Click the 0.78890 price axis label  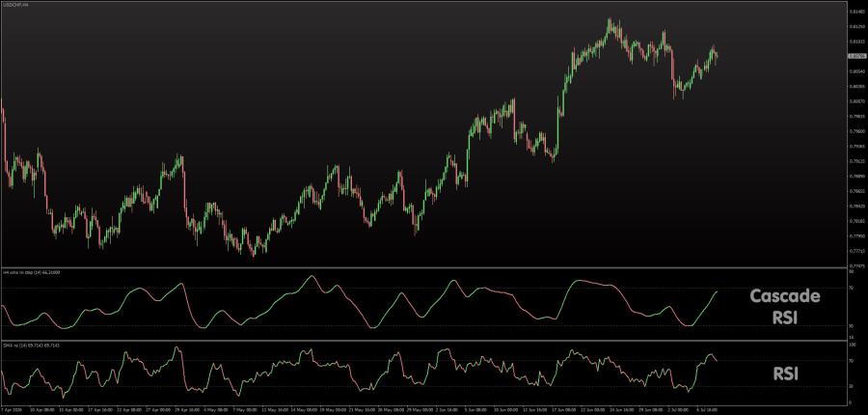[857, 177]
